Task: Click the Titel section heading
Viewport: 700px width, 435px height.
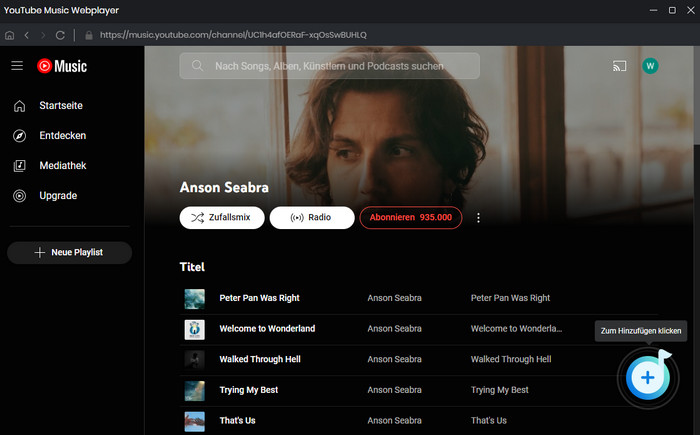Action: (192, 267)
